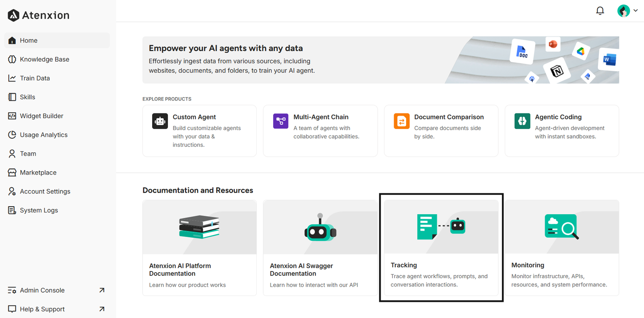Select the Multi-Agent Chain product card

click(x=320, y=131)
